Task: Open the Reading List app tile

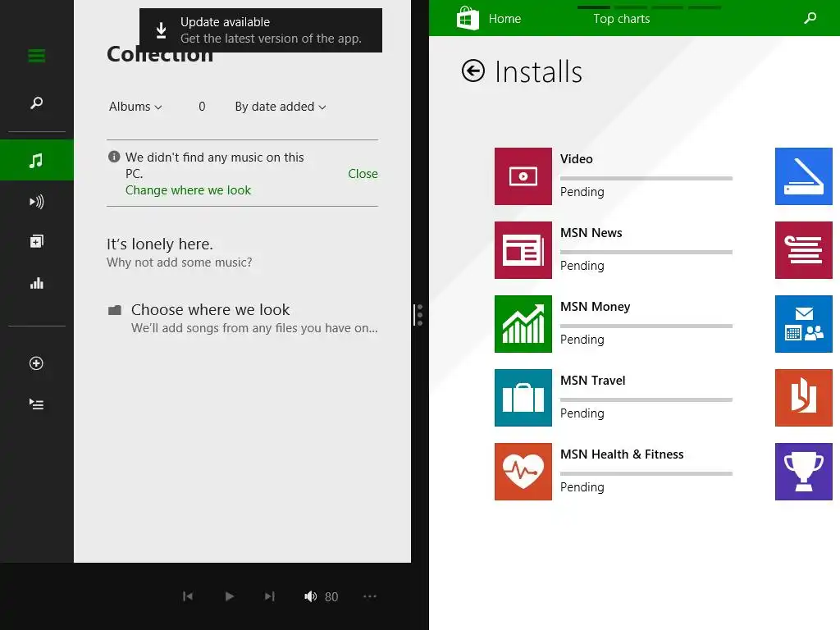Action: [804, 250]
